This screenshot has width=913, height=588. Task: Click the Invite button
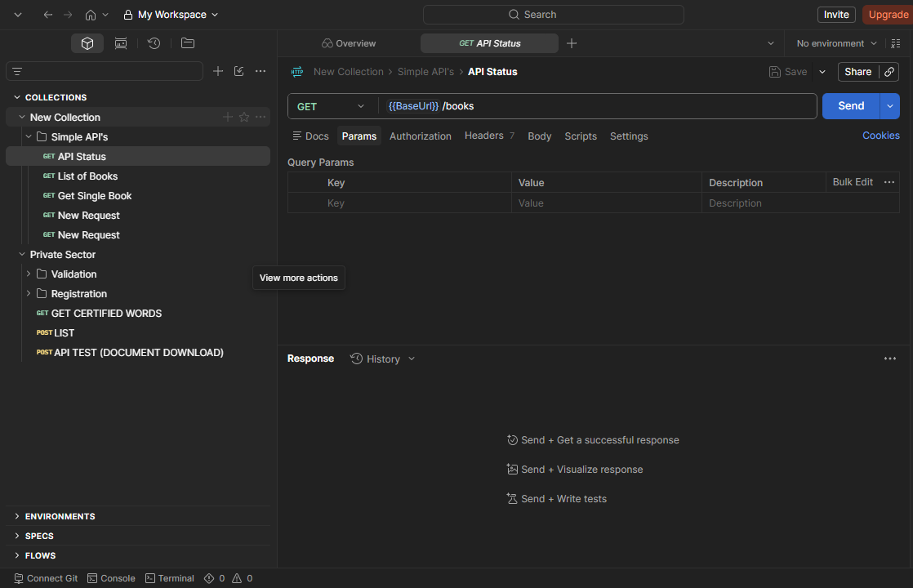(x=836, y=15)
